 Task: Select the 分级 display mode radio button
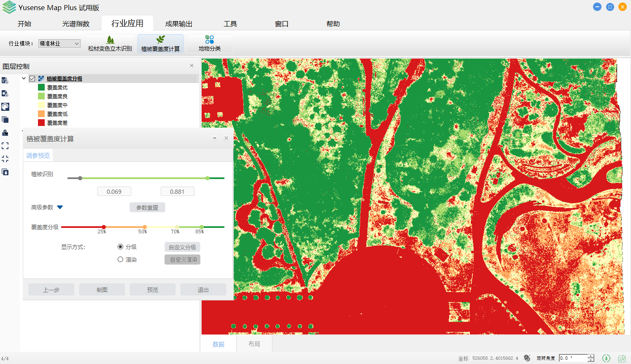pos(120,247)
